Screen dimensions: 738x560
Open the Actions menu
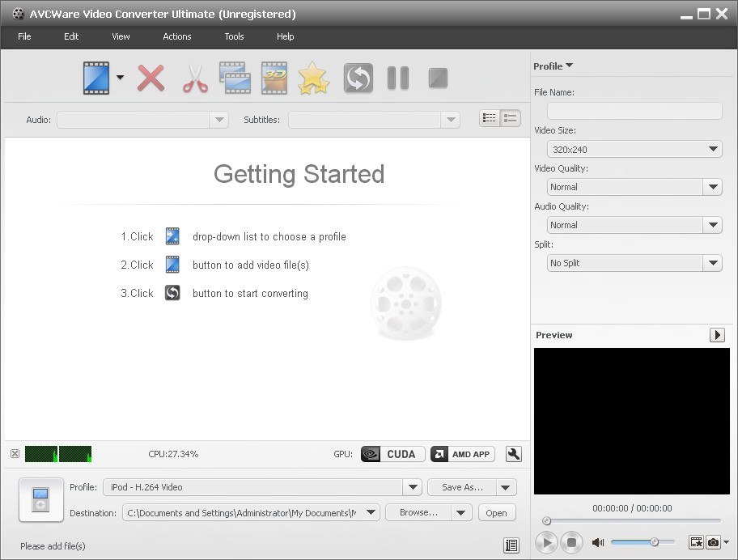coord(176,36)
